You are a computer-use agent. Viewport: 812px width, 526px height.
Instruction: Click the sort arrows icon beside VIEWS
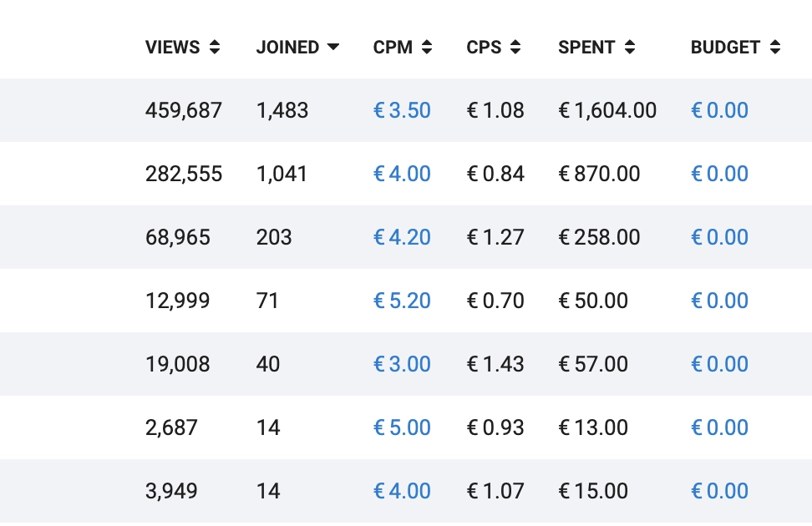click(215, 48)
